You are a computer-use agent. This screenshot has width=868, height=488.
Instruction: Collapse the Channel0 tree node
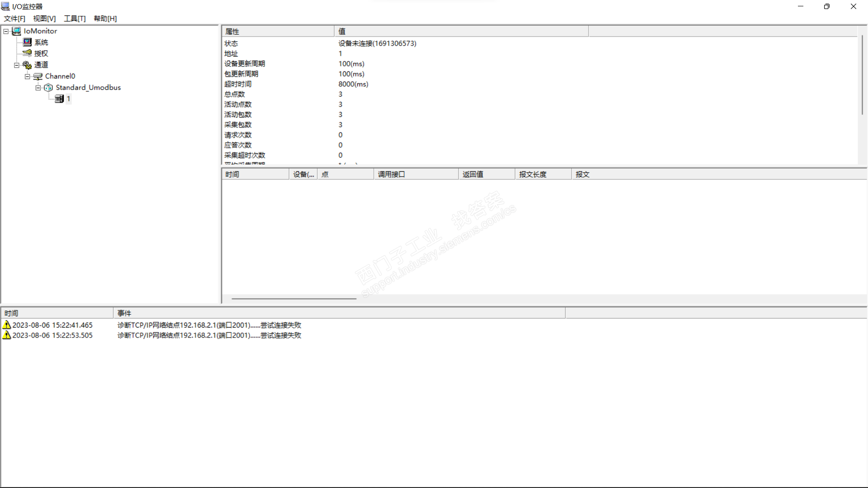coord(28,76)
